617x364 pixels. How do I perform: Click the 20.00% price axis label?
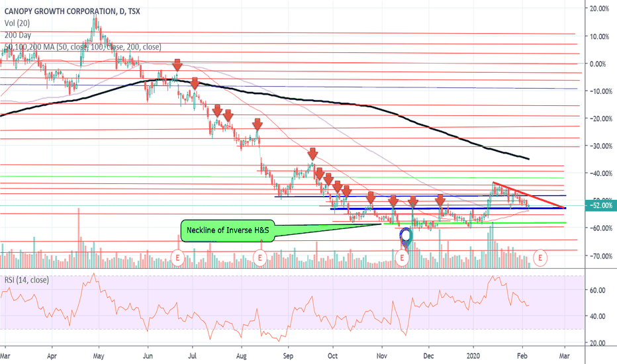point(600,9)
